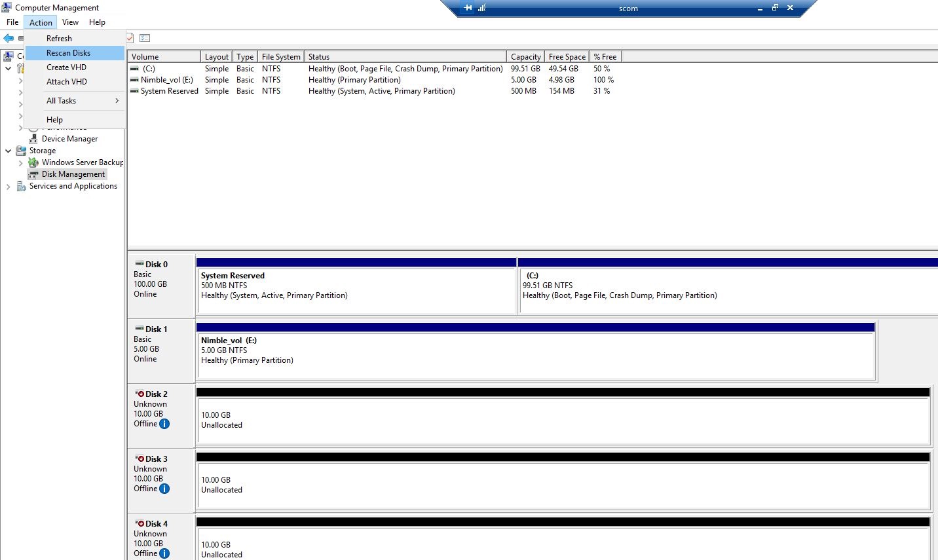
Task: Click the blue info icon for Disk 2
Action: click(164, 424)
